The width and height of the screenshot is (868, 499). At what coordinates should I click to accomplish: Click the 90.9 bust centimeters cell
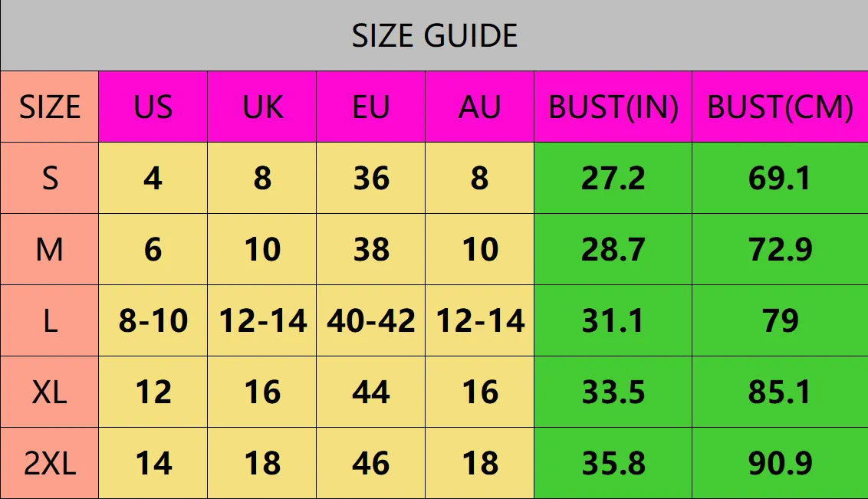tap(780, 464)
